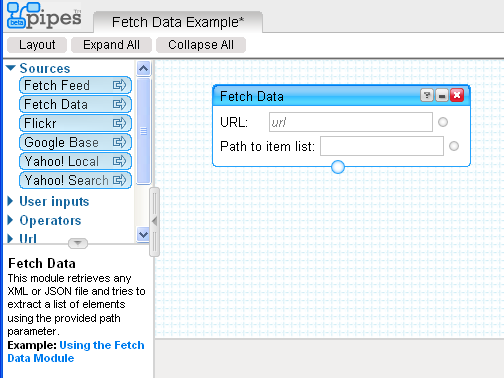504x378 pixels.
Task: Click the URL field input connector circle
Action: click(443, 122)
